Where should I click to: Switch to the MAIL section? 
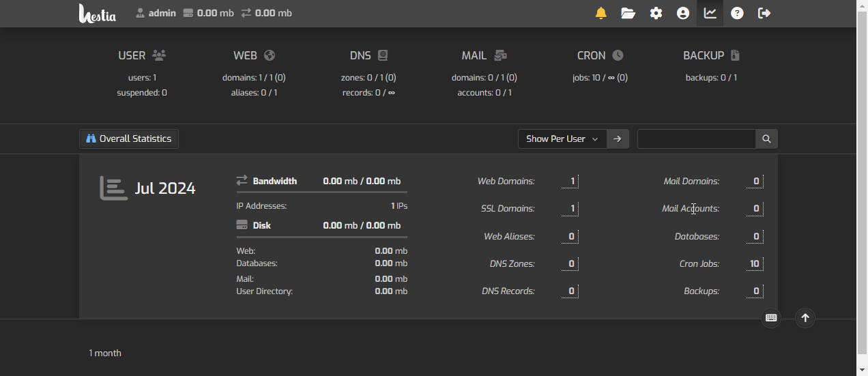click(x=484, y=55)
